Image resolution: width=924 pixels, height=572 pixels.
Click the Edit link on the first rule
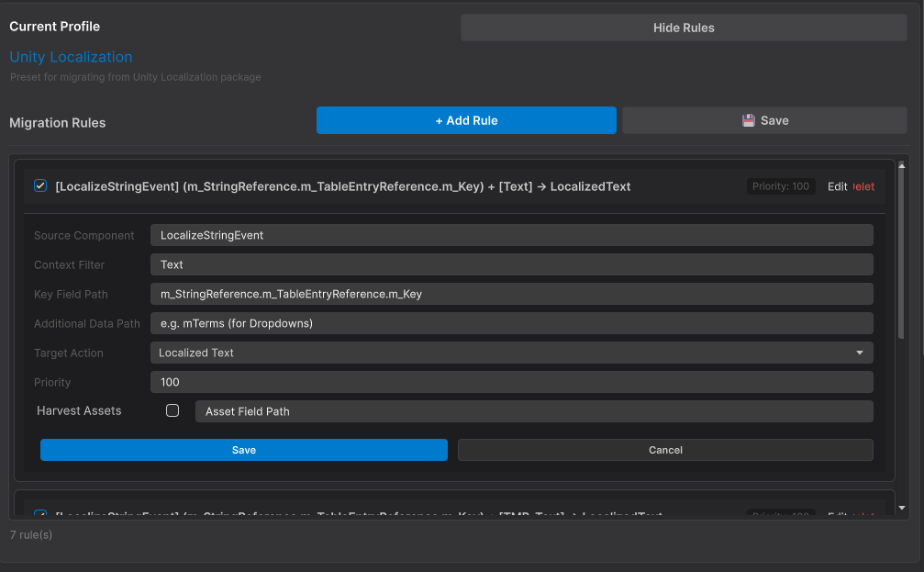point(836,185)
